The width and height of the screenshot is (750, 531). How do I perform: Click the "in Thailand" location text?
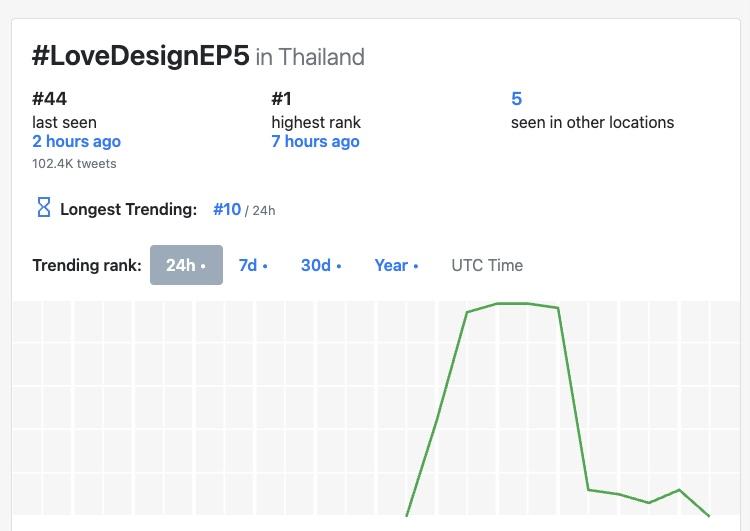310,57
